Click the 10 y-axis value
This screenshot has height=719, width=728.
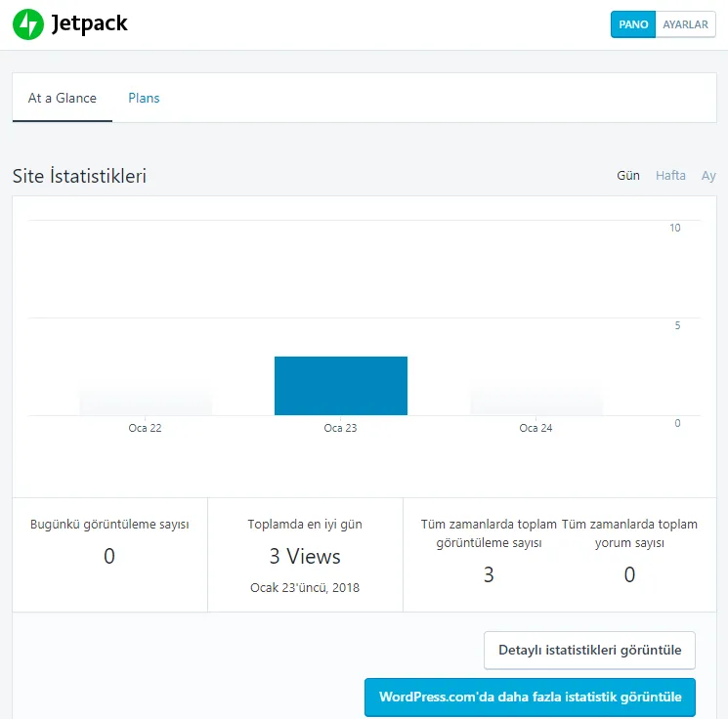pos(674,228)
